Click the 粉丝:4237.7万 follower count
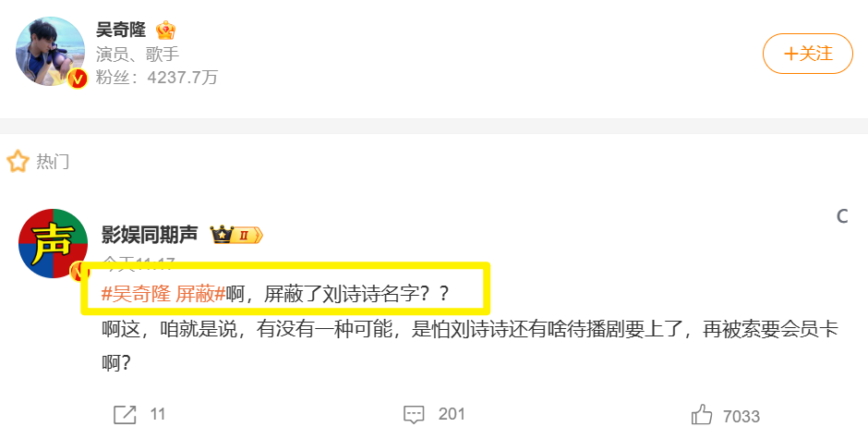868x439 pixels. (x=157, y=77)
